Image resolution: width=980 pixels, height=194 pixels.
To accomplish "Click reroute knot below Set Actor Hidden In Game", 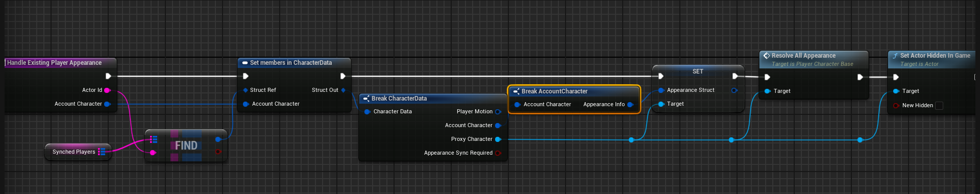I will pos(860,140).
